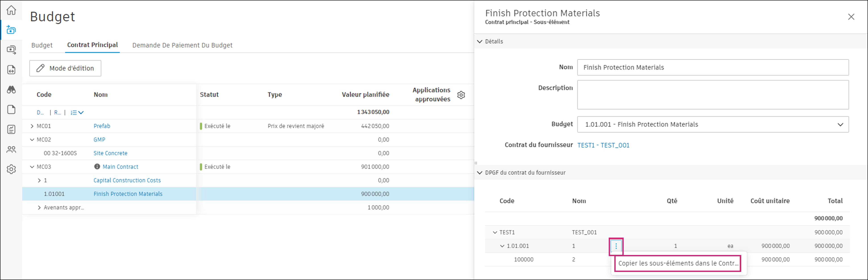Collapse the Détails section
The width and height of the screenshot is (868, 280).
tap(480, 42)
